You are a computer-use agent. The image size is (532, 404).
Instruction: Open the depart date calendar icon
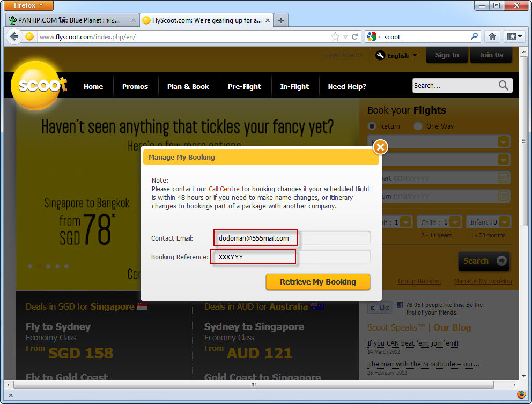[x=503, y=178]
